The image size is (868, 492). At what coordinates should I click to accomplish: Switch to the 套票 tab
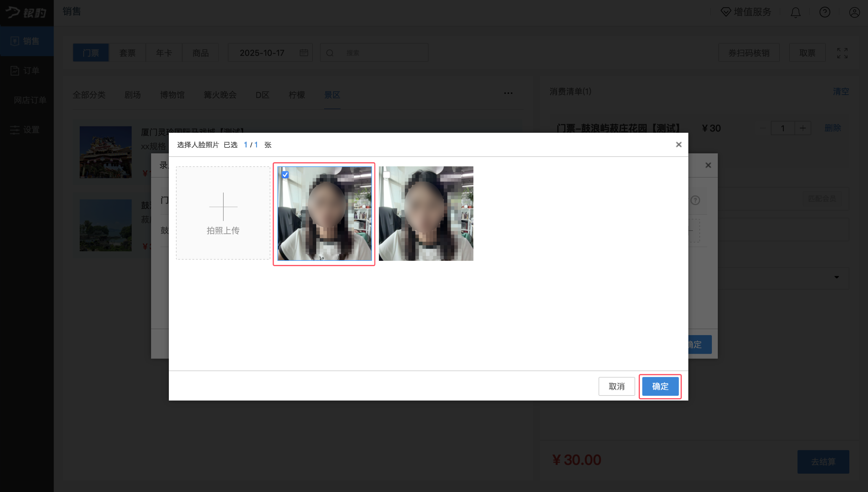coord(127,53)
